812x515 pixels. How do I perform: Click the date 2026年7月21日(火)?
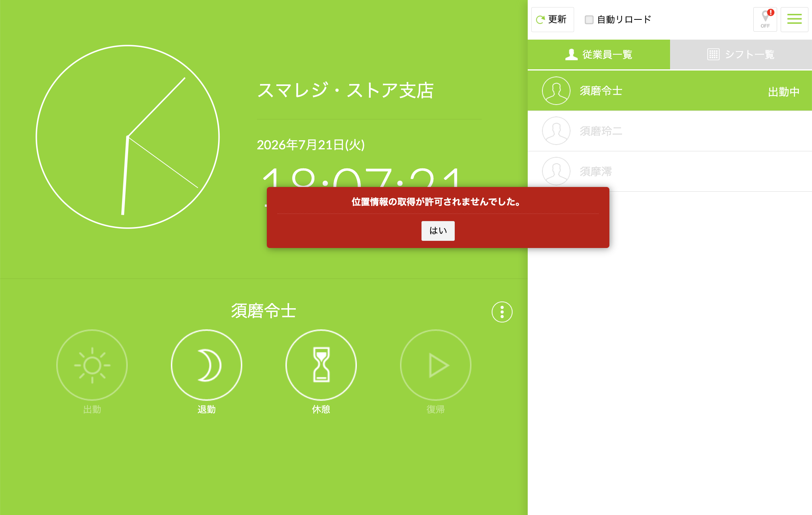pos(311,145)
